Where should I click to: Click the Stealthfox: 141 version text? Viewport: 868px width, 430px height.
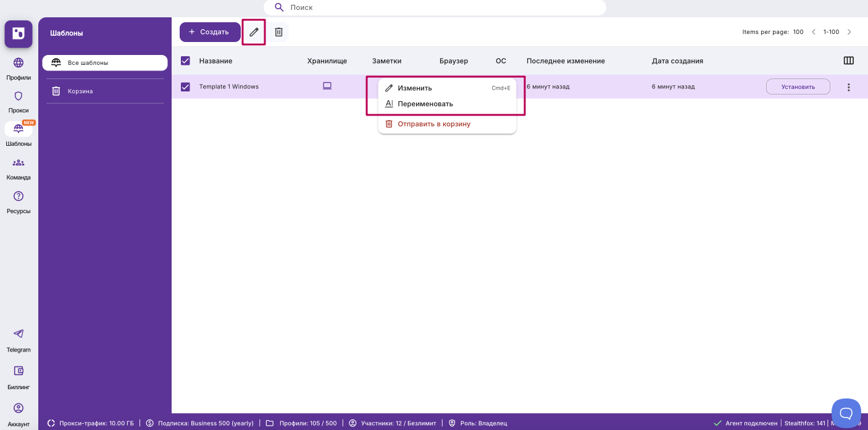804,423
